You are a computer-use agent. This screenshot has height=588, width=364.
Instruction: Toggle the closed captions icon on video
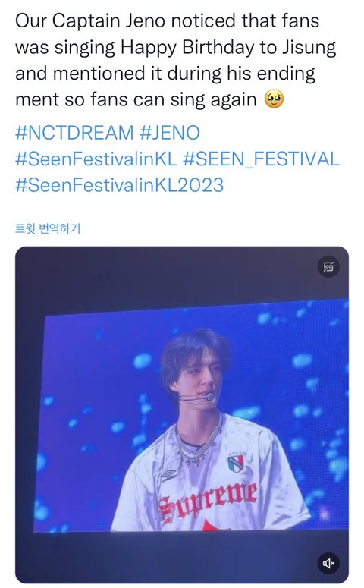328,266
